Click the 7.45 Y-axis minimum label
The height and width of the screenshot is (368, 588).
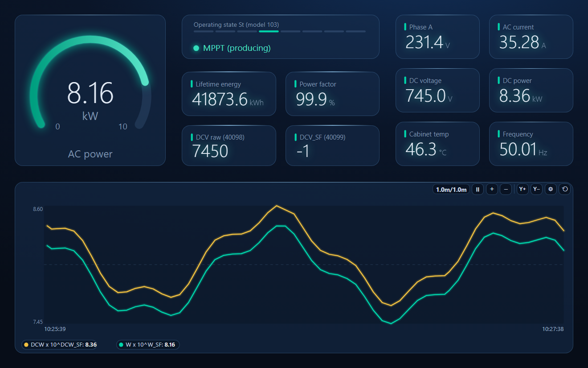[x=38, y=322]
